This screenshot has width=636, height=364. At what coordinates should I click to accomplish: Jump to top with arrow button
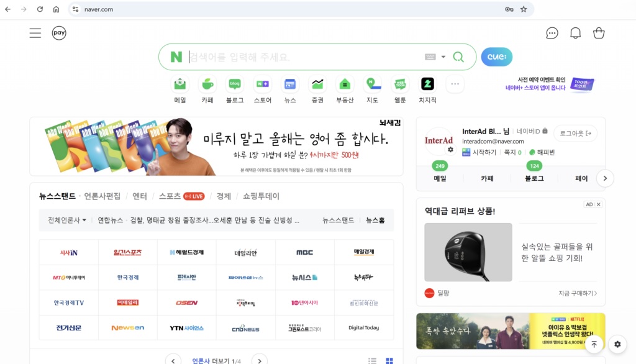[594, 344]
